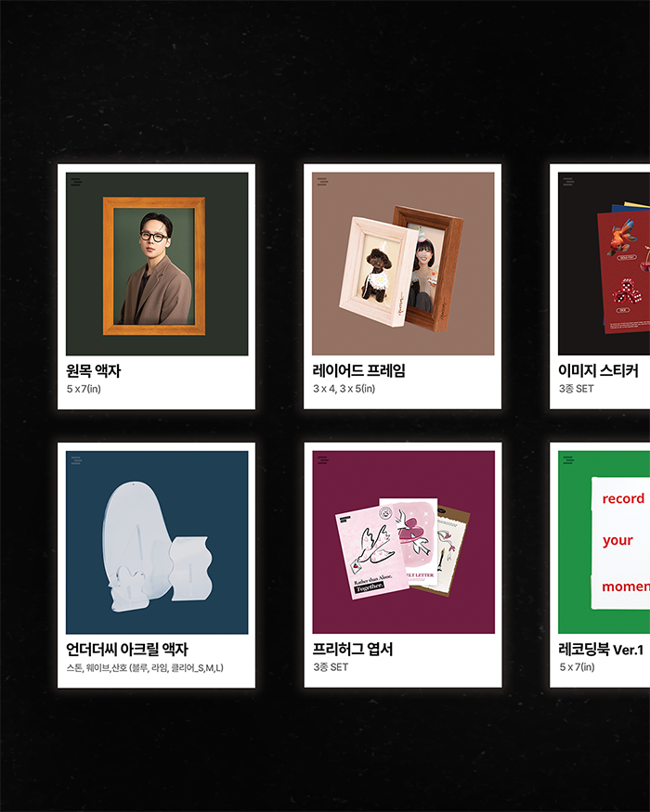Select the 원목 액자 title

93,371
